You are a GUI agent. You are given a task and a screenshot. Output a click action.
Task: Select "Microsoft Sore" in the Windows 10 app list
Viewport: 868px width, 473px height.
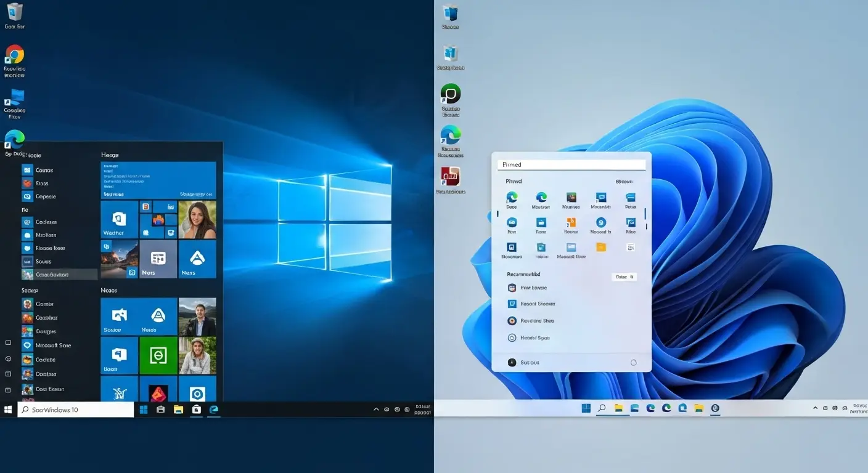[x=47, y=346]
